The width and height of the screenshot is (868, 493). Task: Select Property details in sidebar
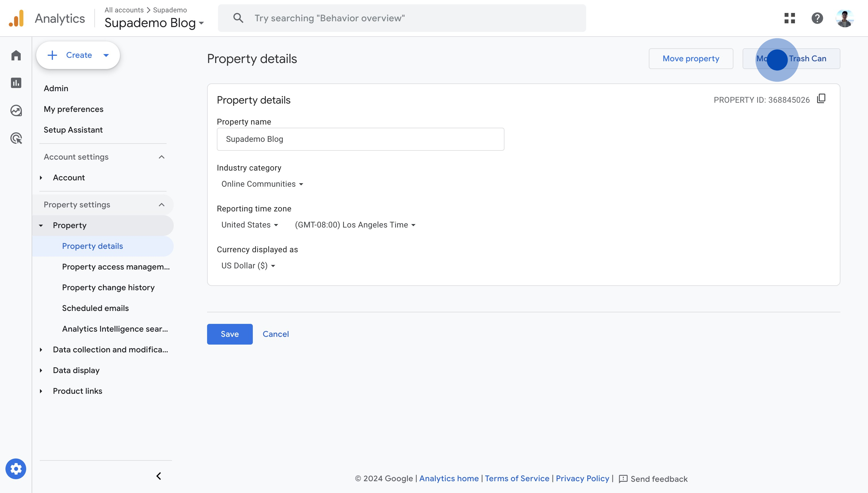(103, 246)
